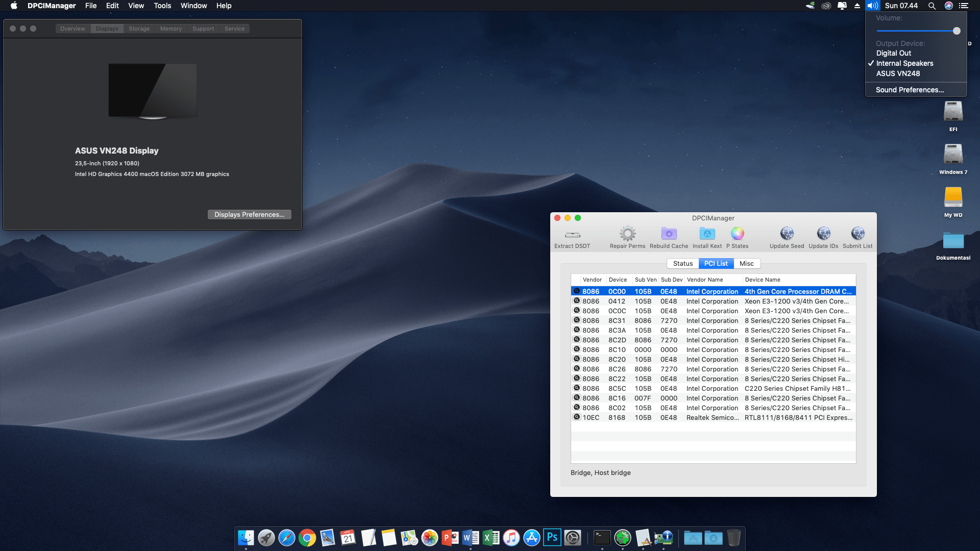Image resolution: width=980 pixels, height=551 pixels.
Task: Open Photos app from the dock
Action: [x=430, y=538]
